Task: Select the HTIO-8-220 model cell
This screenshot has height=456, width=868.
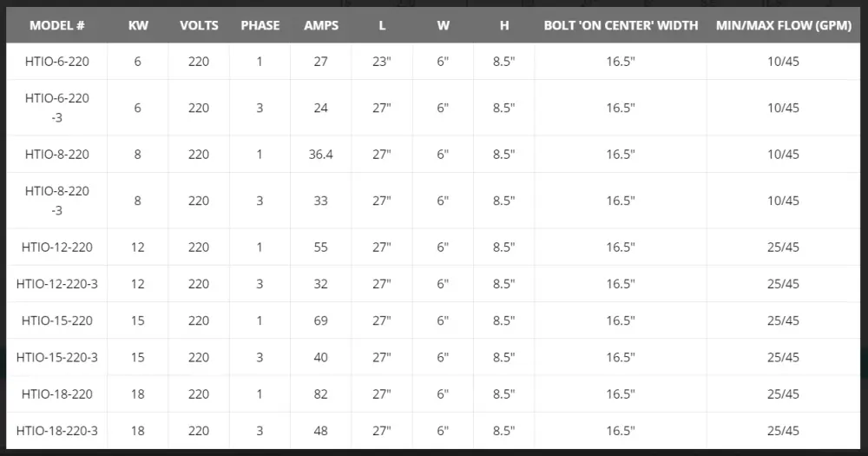Action: point(57,155)
